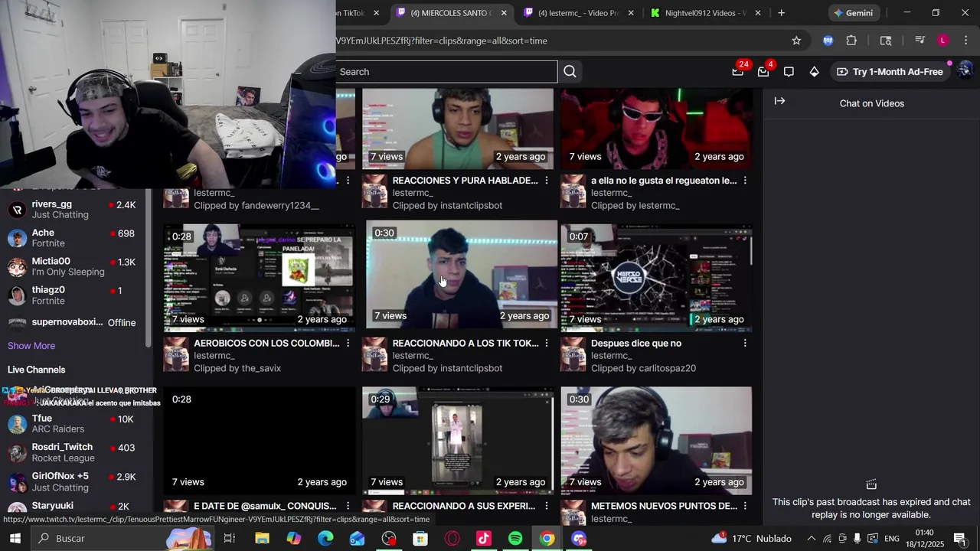The image size is (980, 551).
Task: Open Chrome extensions puzzle icon
Action: click(x=851, y=41)
